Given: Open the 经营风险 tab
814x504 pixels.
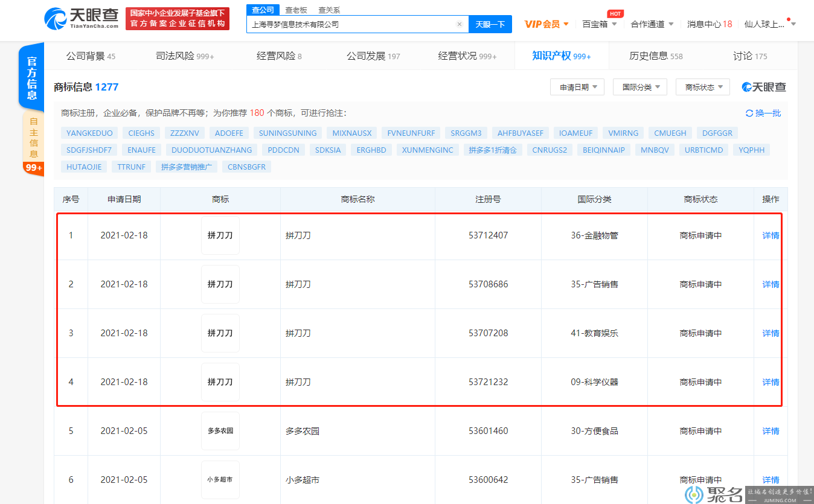Looking at the screenshot, I should (x=279, y=56).
